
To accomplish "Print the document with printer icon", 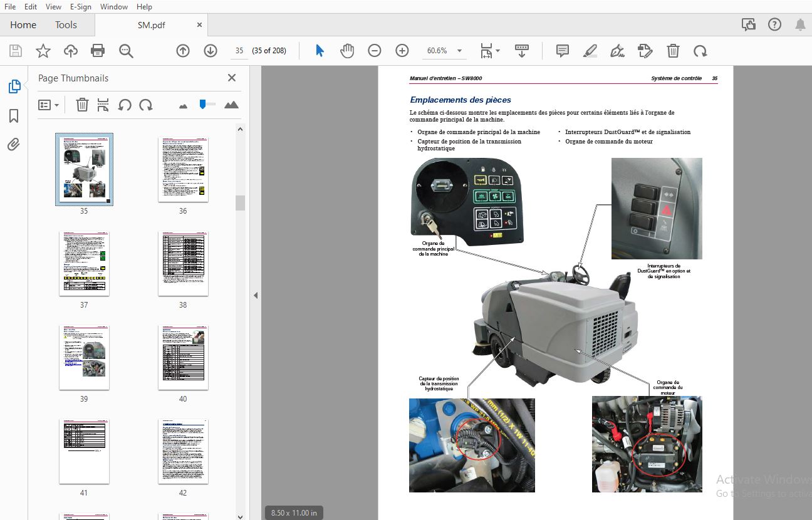I will (x=98, y=51).
